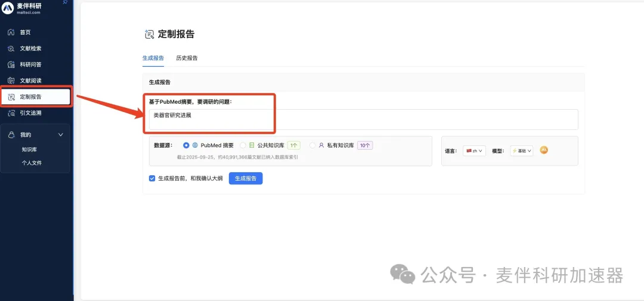Click the 麦伴科研 logo icon
644x301 pixels.
(x=8, y=8)
